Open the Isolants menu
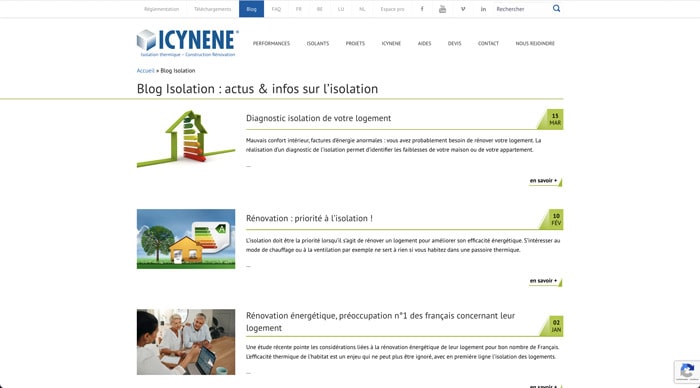The image size is (700, 388). [318, 43]
